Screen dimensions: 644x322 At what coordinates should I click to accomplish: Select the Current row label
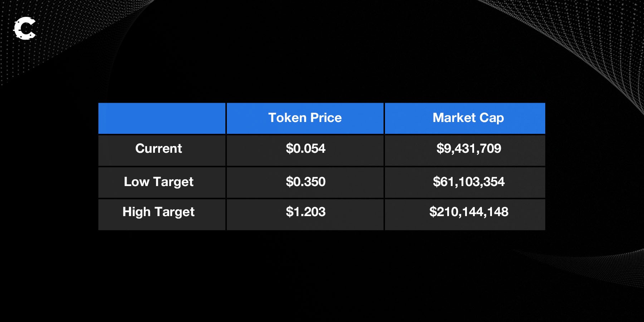158,148
